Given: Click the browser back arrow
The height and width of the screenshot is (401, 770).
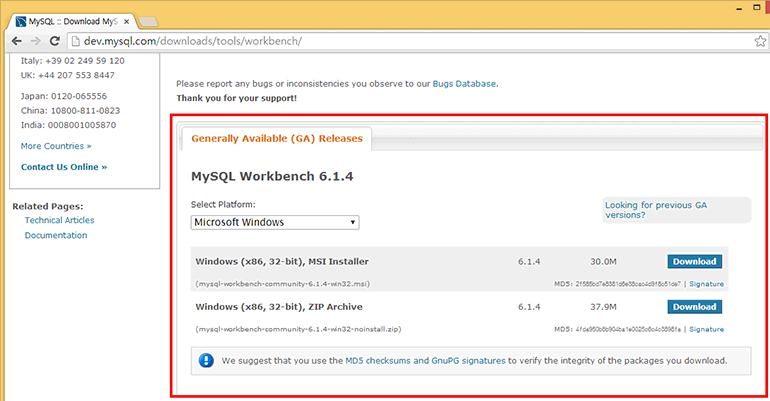Looking at the screenshot, I should [x=12, y=42].
